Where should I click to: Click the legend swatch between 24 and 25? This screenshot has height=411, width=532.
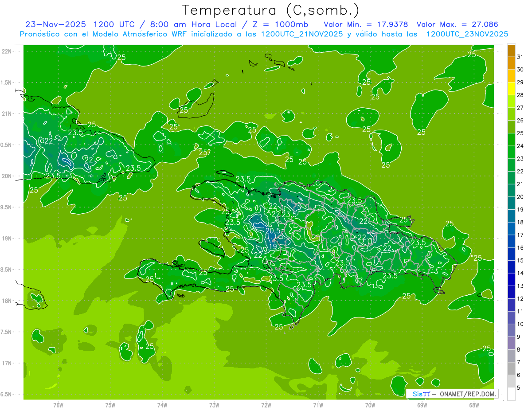[511, 140]
